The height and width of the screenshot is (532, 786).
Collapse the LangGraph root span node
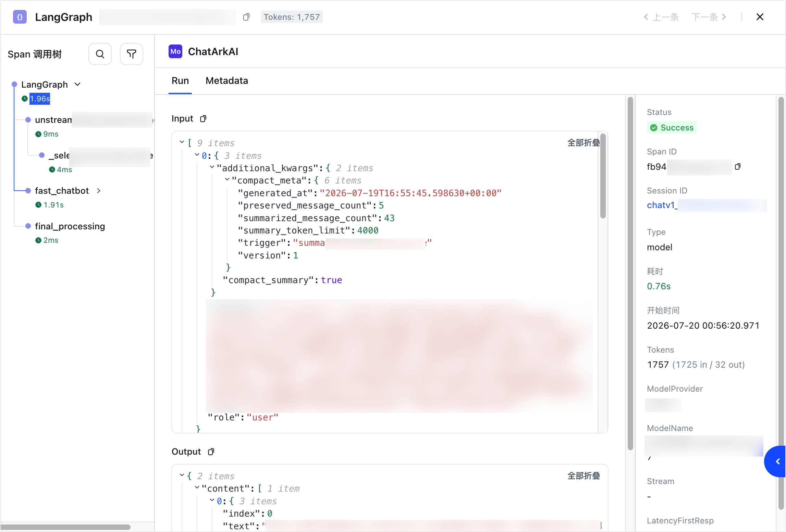point(78,84)
